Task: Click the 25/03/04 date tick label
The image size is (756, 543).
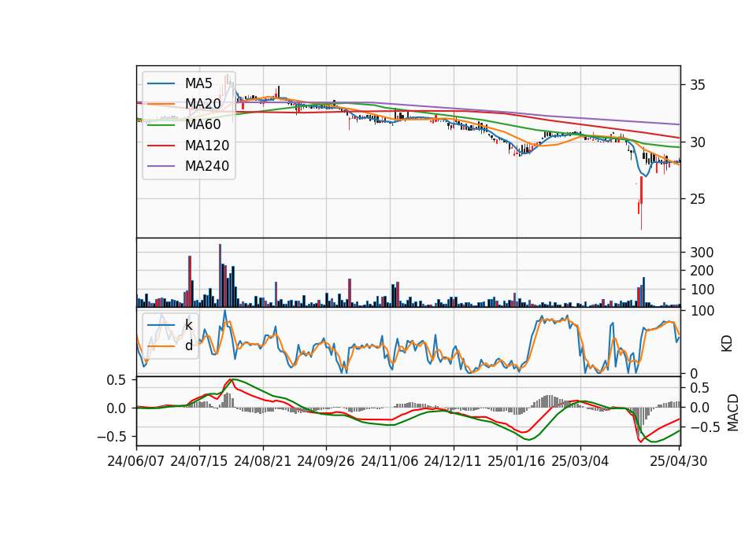Action: [x=580, y=461]
